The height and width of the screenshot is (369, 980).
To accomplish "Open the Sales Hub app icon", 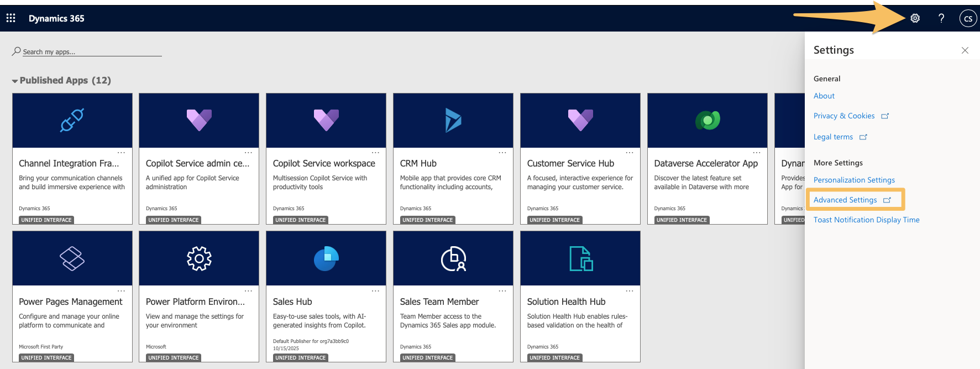I will pyautogui.click(x=326, y=258).
